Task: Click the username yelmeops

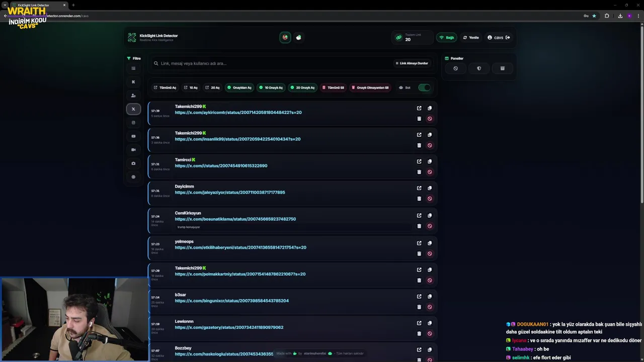Action: point(184,241)
